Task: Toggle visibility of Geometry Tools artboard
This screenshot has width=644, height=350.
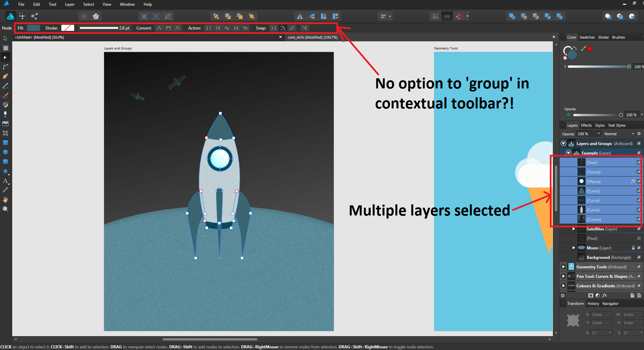Action: [x=639, y=267]
